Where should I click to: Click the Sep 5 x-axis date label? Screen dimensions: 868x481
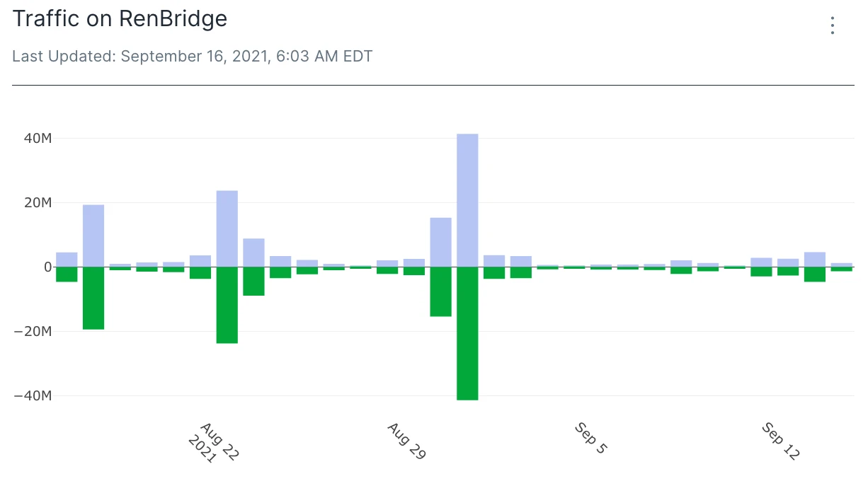(590, 439)
